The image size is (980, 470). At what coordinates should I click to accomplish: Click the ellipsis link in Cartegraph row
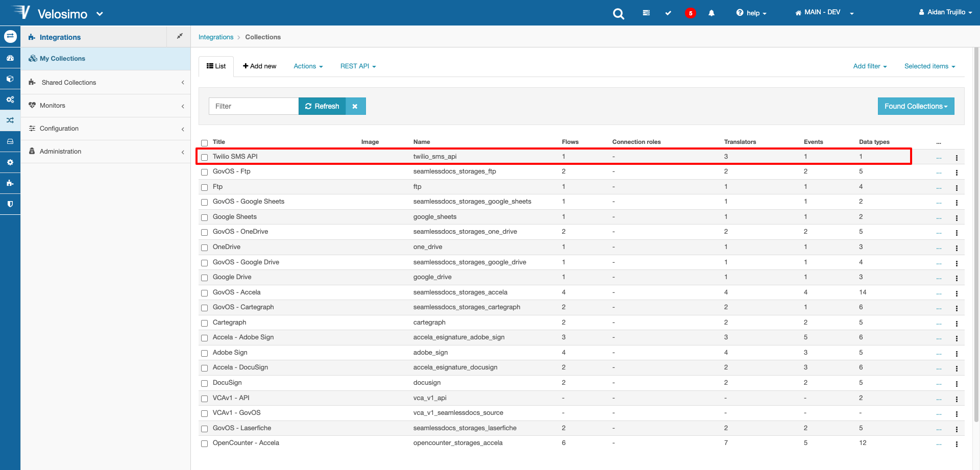pos(939,324)
